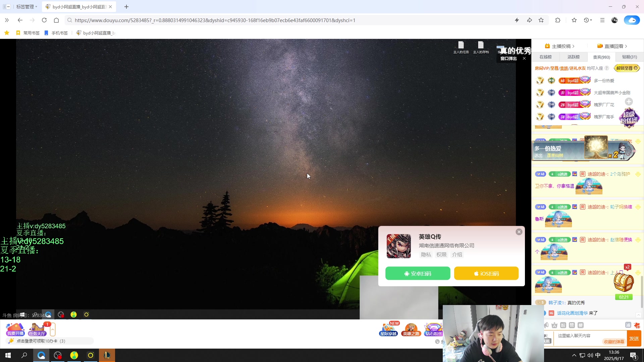Click the 滤 chat filter icon

[x=628, y=325]
